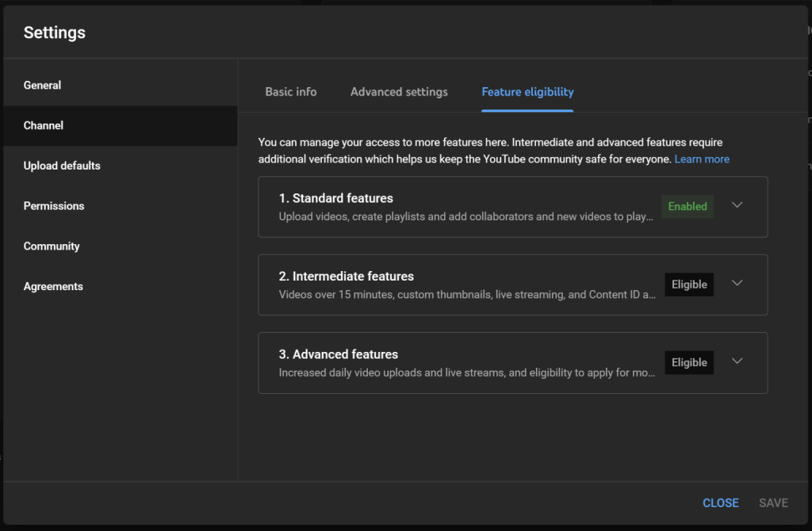Click the green Enabled status badge
The image size is (812, 531).
pos(688,206)
